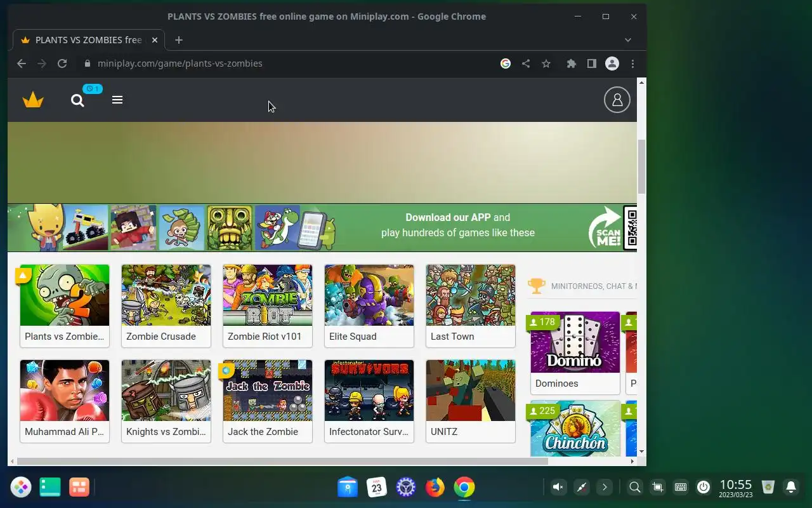Open the Chrome extensions puzzle icon
The width and height of the screenshot is (812, 508).
pos(572,63)
